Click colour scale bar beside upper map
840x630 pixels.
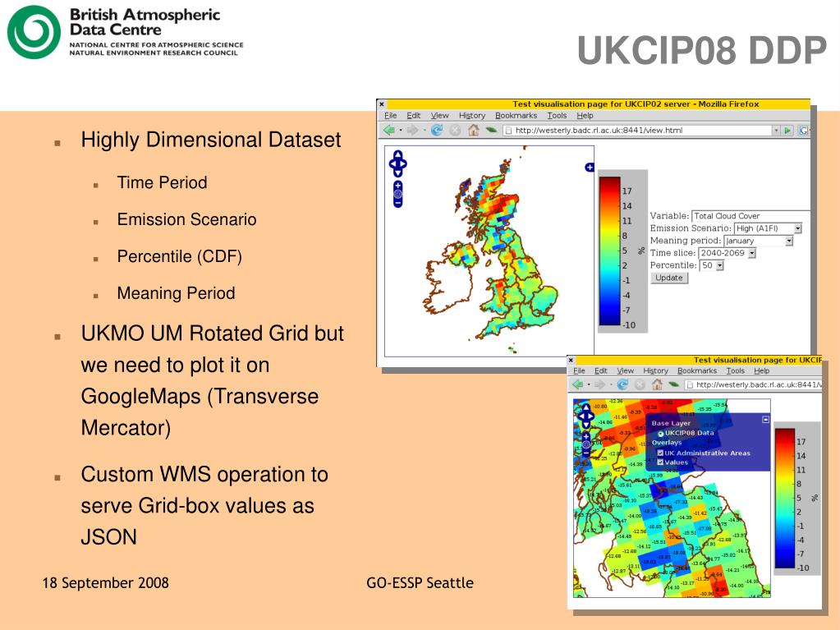(x=609, y=251)
